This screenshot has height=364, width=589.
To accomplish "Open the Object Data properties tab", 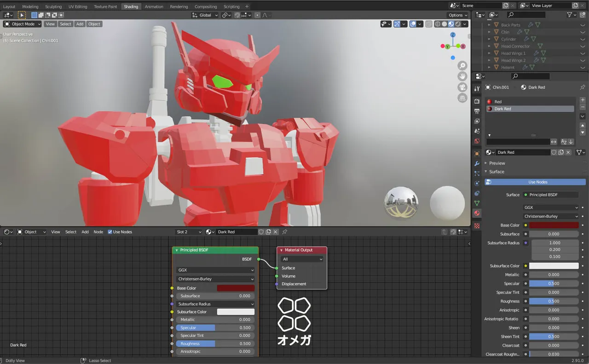I will click(x=477, y=203).
